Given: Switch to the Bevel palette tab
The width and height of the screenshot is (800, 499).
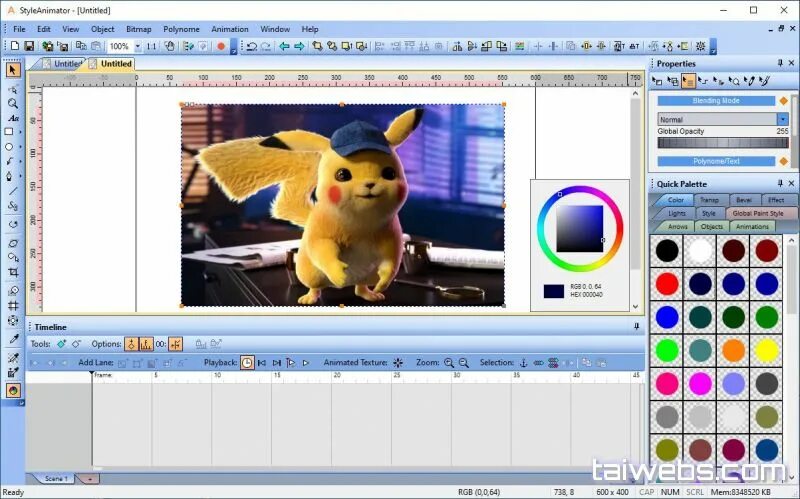Looking at the screenshot, I should point(744,200).
